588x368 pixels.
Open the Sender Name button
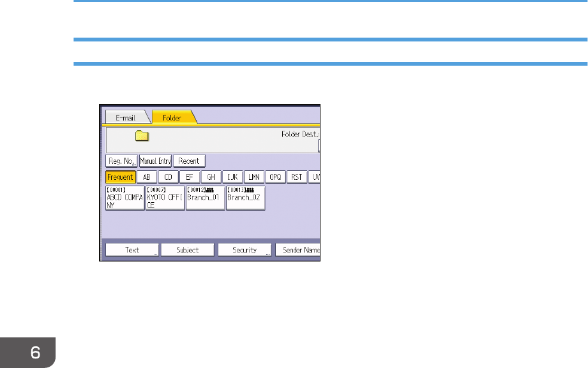pyautogui.click(x=298, y=250)
